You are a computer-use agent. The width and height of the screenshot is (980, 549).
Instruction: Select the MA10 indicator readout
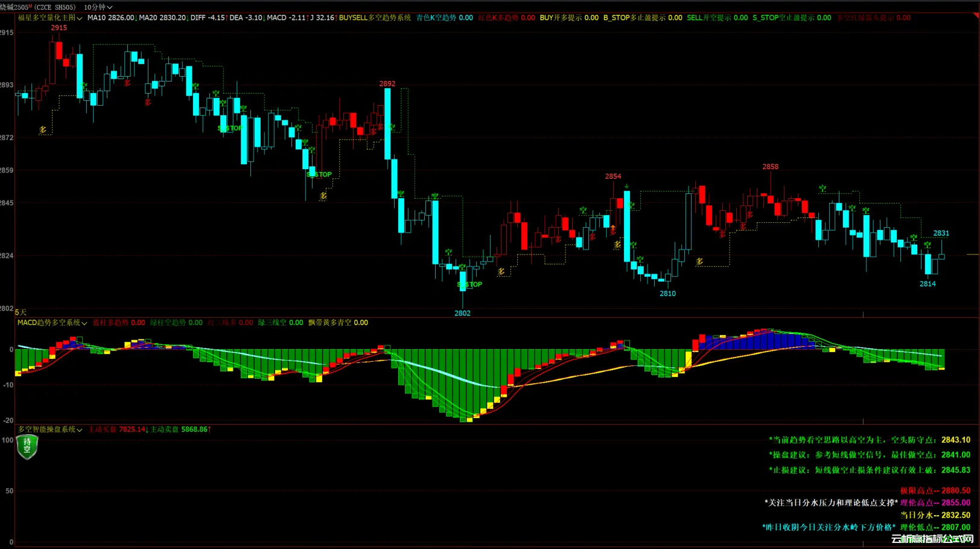[110, 18]
